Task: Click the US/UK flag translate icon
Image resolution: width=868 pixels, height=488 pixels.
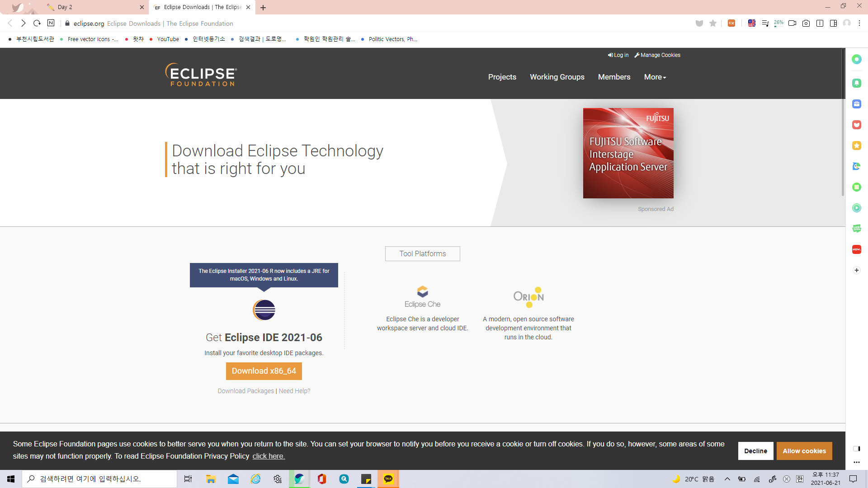Action: click(x=751, y=23)
